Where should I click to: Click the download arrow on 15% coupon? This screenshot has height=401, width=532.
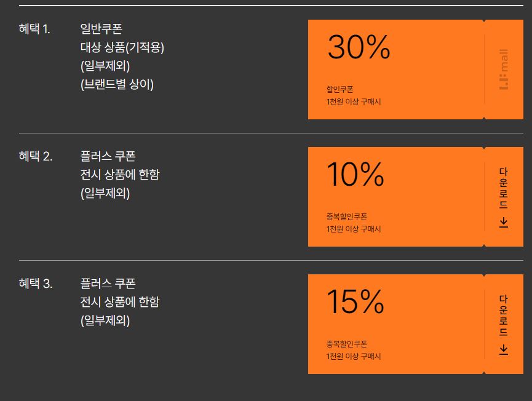click(504, 349)
